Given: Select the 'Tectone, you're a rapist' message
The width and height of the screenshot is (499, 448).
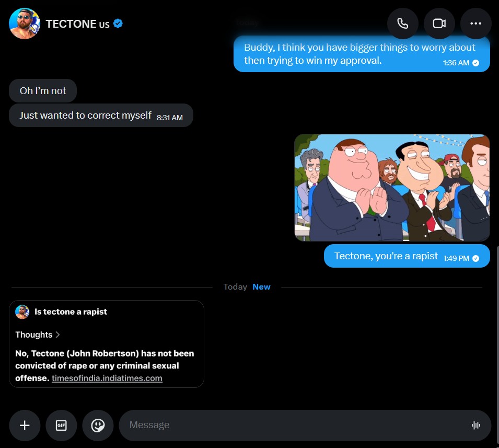Looking at the screenshot, I should (x=407, y=256).
